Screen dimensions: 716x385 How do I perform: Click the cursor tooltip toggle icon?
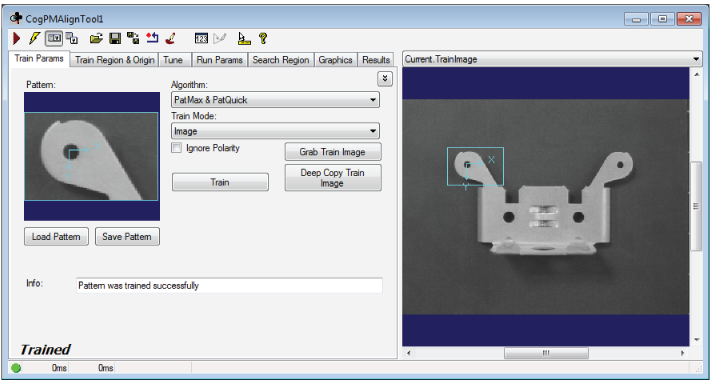(244, 39)
